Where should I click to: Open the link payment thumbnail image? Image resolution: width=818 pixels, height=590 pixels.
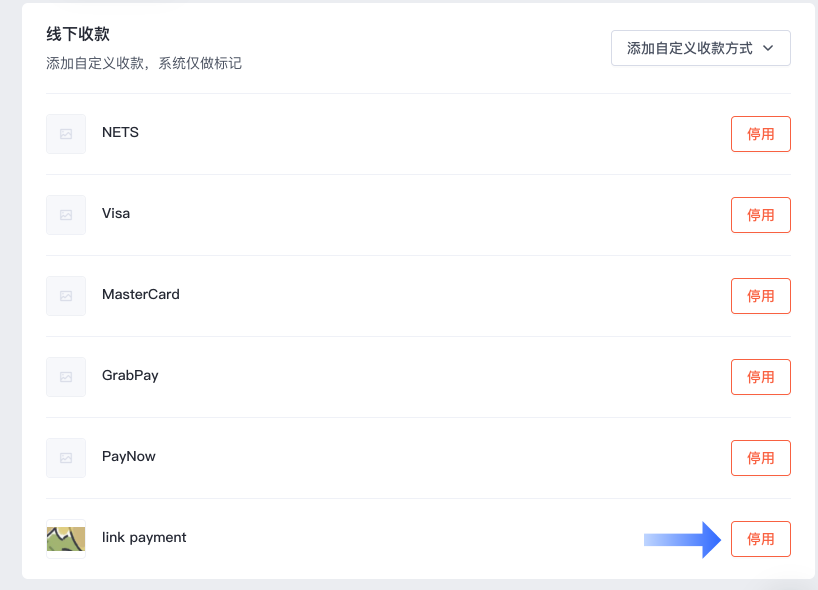[x=66, y=539]
